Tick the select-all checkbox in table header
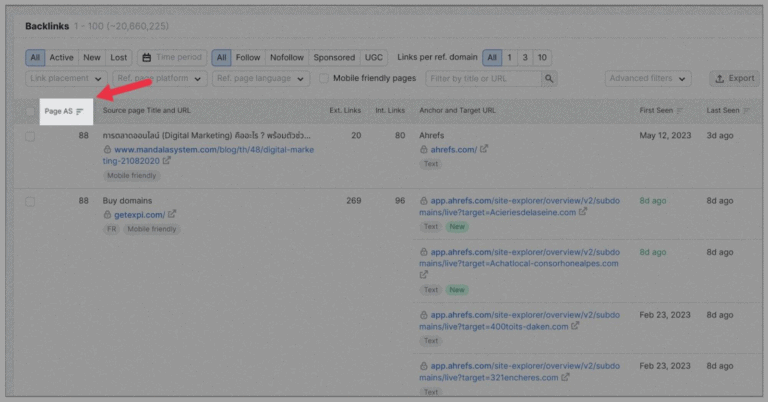The height and width of the screenshot is (402, 768). click(x=30, y=111)
